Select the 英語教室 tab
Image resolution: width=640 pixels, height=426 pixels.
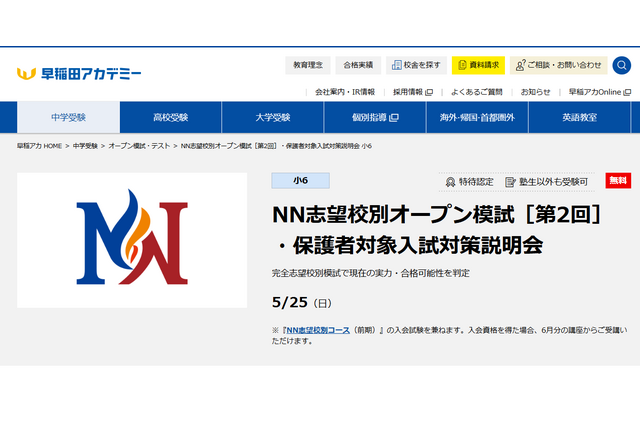[579, 118]
